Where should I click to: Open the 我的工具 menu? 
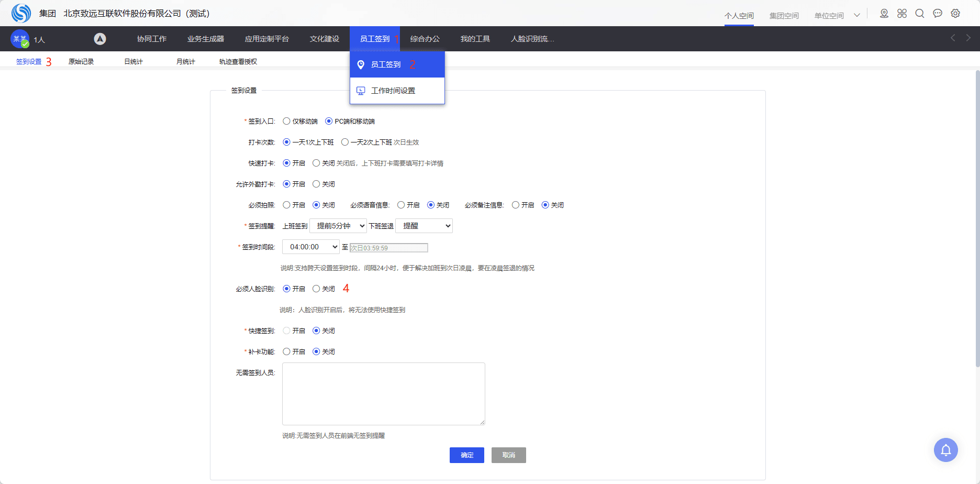(x=475, y=39)
